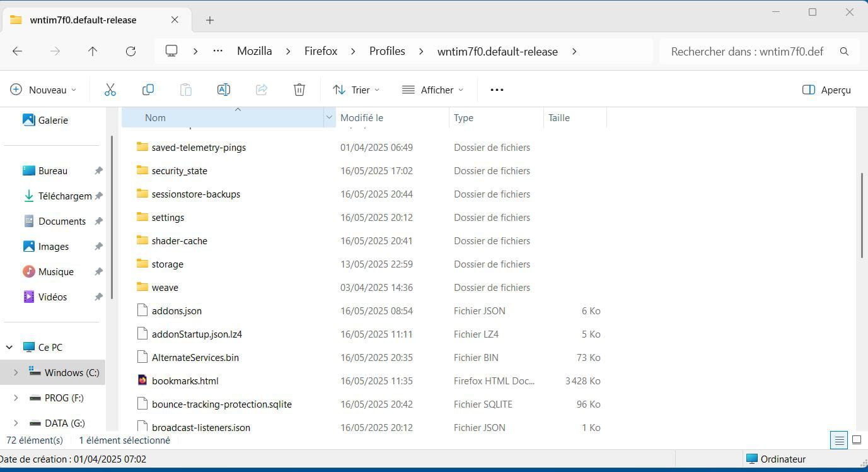
Task: Select the security_state folder
Action: click(180, 170)
